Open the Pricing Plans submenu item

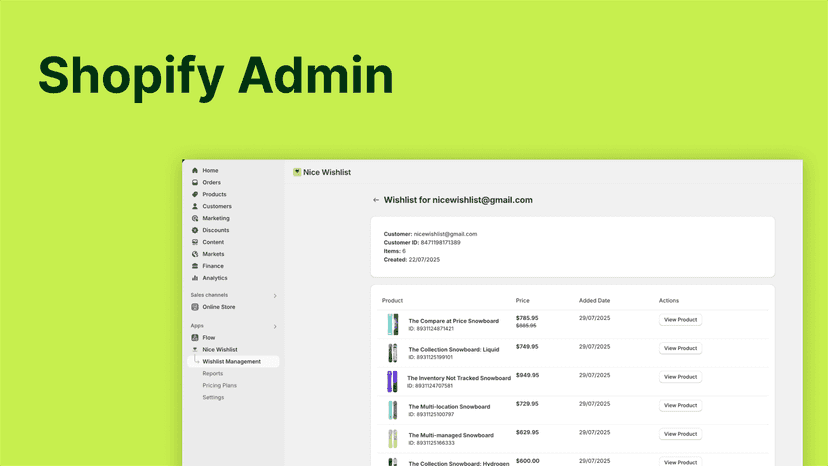pos(219,386)
